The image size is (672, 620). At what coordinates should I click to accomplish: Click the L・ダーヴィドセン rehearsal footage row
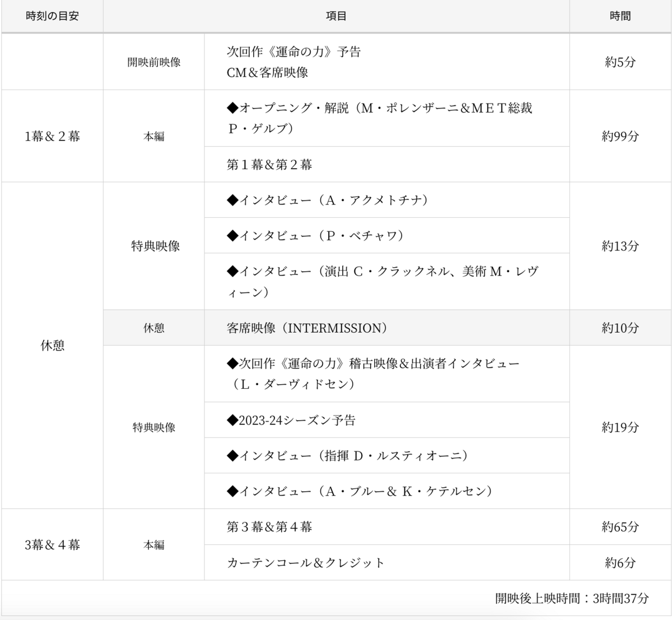[386, 374]
